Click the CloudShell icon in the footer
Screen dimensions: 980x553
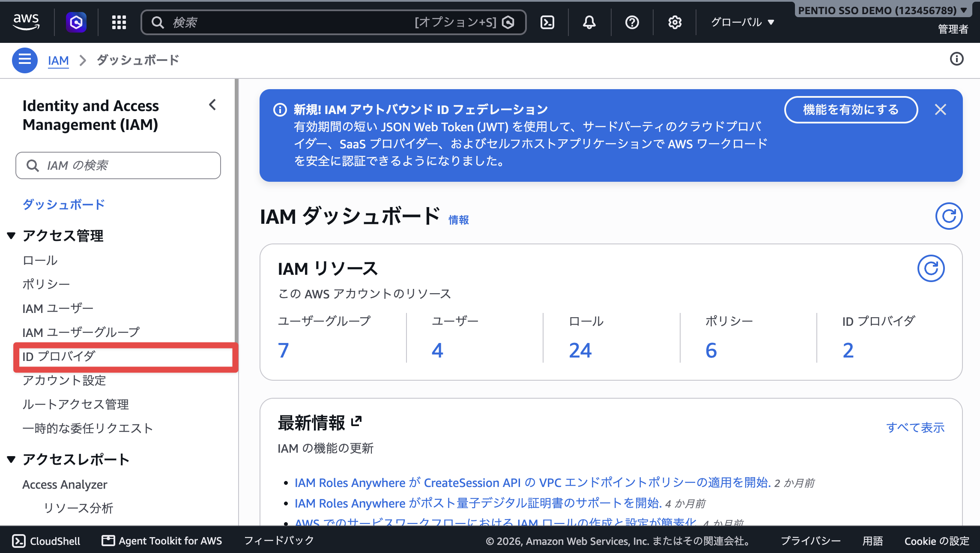[19, 541]
